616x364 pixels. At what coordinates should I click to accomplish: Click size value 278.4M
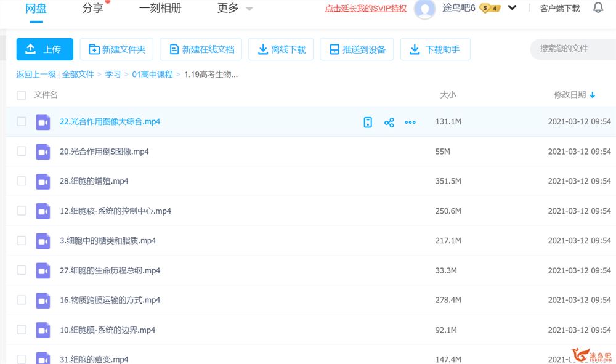coord(448,300)
